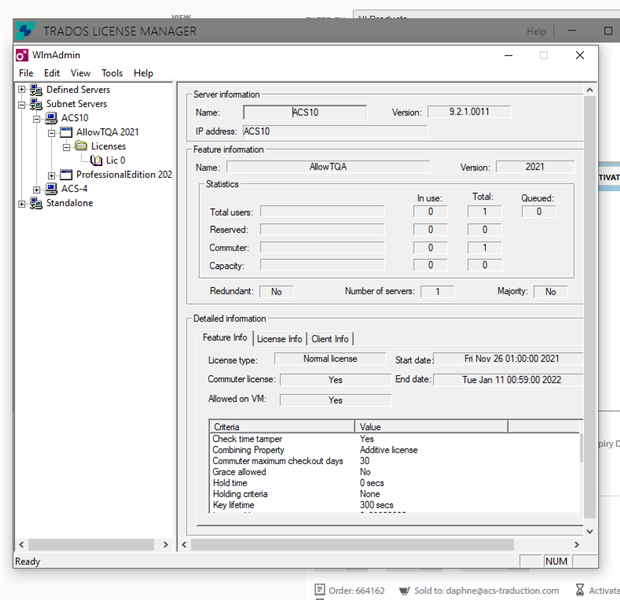Screen dimensions: 620x600
Task: Select the Lic 0 tree item
Action: (x=115, y=160)
